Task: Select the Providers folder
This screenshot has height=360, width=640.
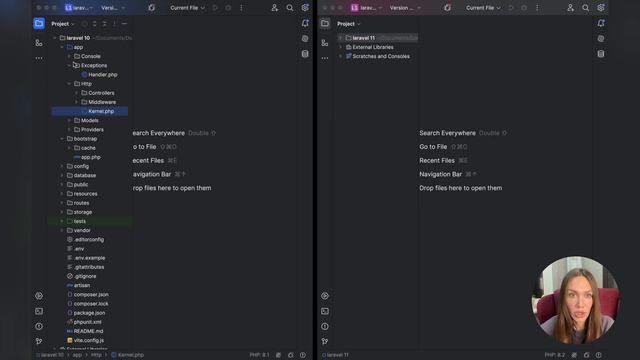Action: click(x=89, y=129)
